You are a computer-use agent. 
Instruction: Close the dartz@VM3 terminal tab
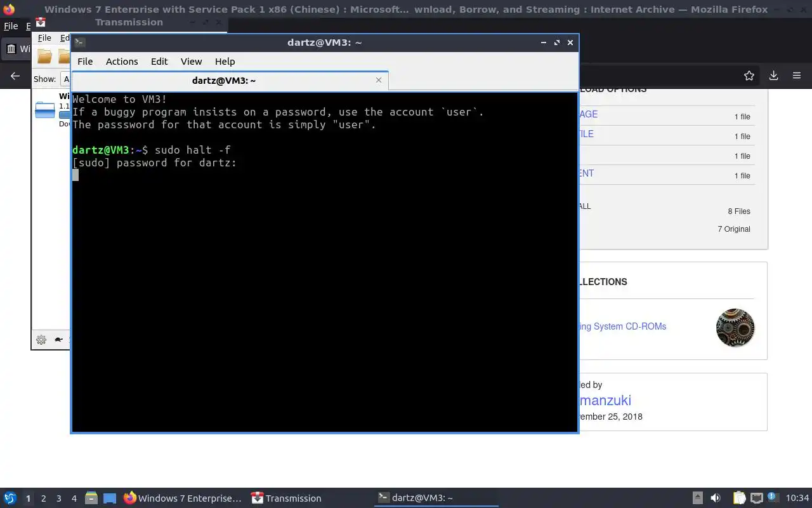pyautogui.click(x=379, y=80)
